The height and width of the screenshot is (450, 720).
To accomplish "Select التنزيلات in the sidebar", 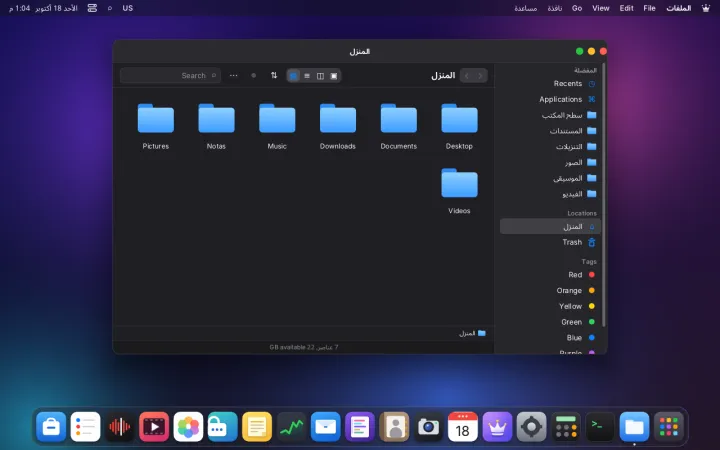I will coord(551,146).
